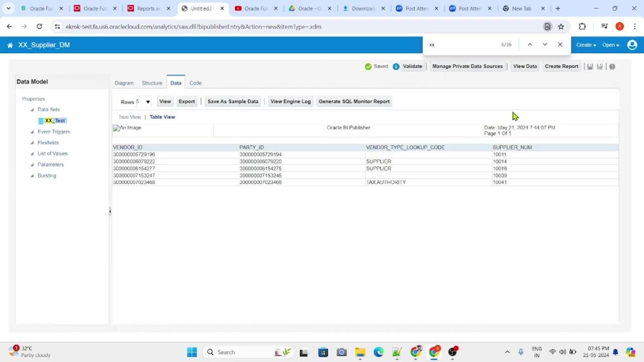Close the find-in-page bar
644x362 pixels.
(560, 45)
